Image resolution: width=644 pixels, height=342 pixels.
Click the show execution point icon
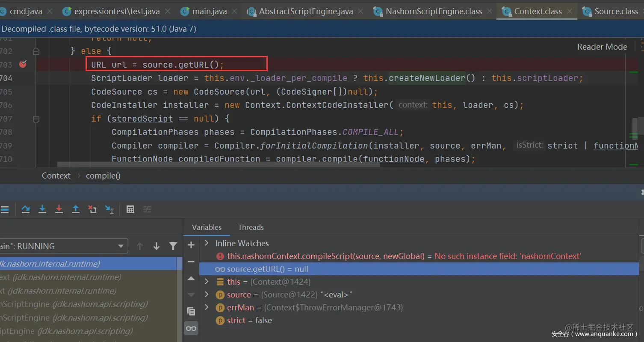click(x=4, y=209)
